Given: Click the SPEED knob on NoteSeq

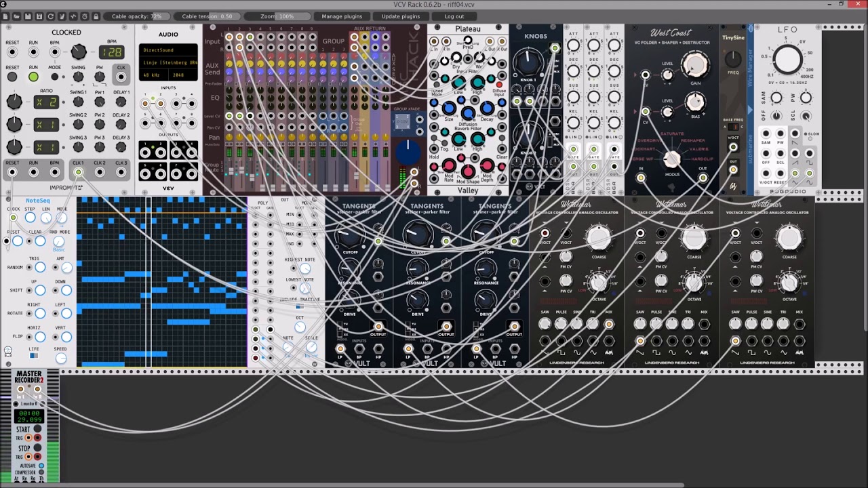Looking at the screenshot, I should coord(61,359).
